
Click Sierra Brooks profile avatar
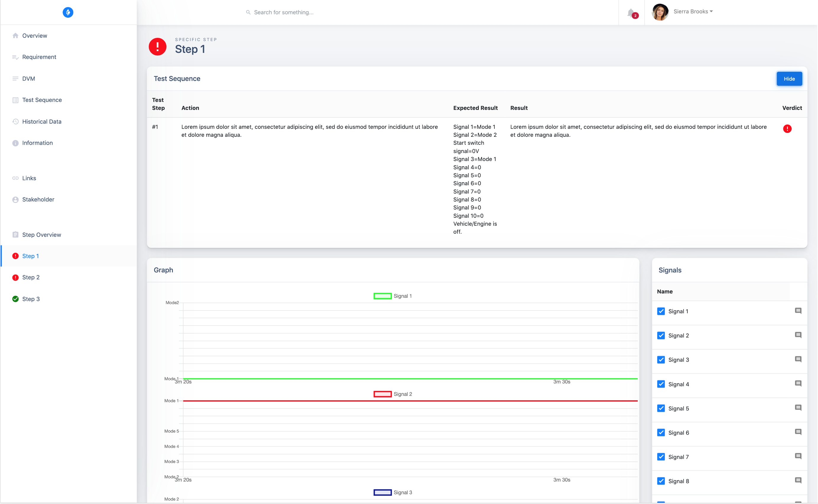pyautogui.click(x=660, y=12)
